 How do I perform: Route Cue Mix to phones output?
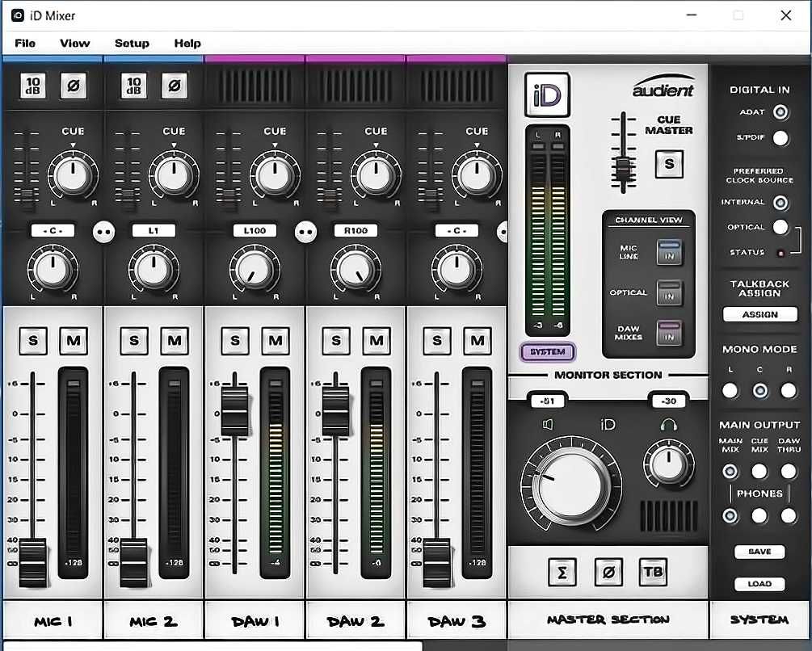759,515
